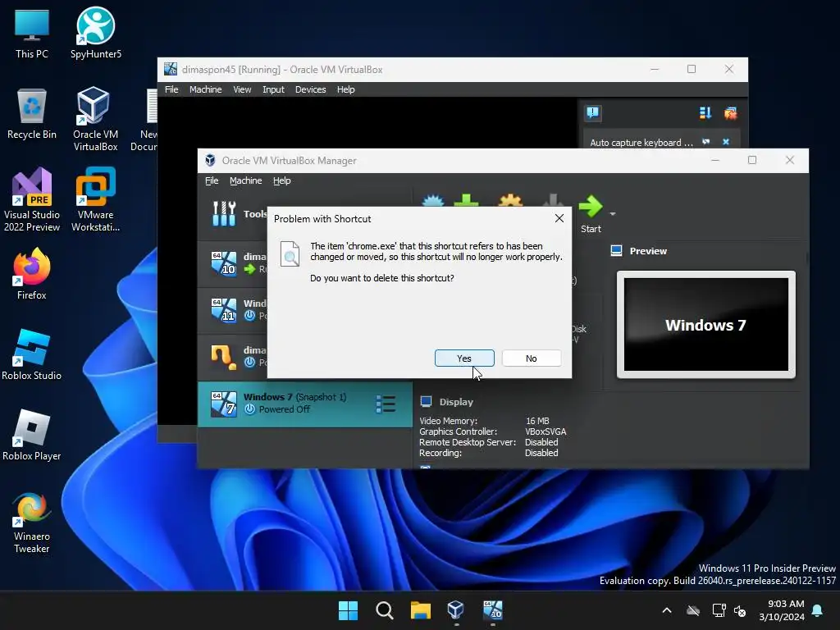Click the green Start arrow icon
Viewport: 840px width, 630px height.
tap(591, 207)
